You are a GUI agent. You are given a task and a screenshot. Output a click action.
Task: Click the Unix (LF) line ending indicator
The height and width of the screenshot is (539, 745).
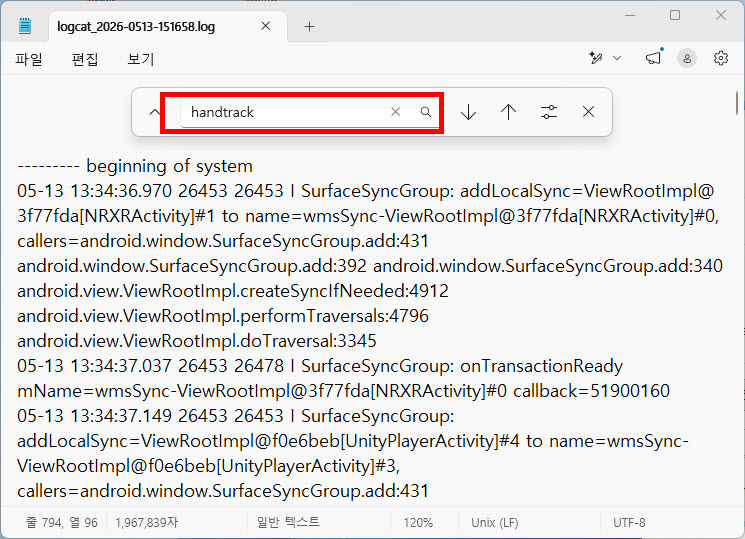point(495,523)
